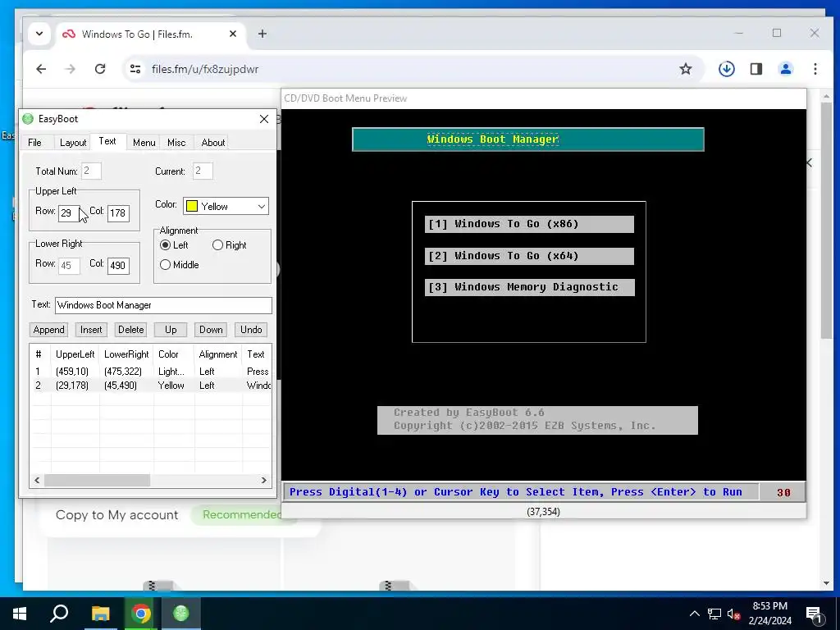The height and width of the screenshot is (630, 840).
Task: Move text item Up
Action: coord(171,330)
